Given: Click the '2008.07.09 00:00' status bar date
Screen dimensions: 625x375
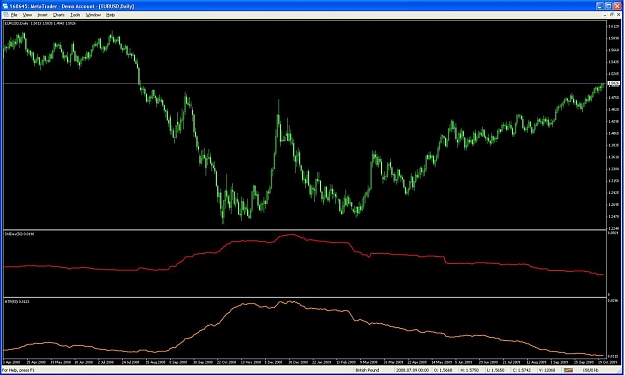Looking at the screenshot, I should coord(412,370).
